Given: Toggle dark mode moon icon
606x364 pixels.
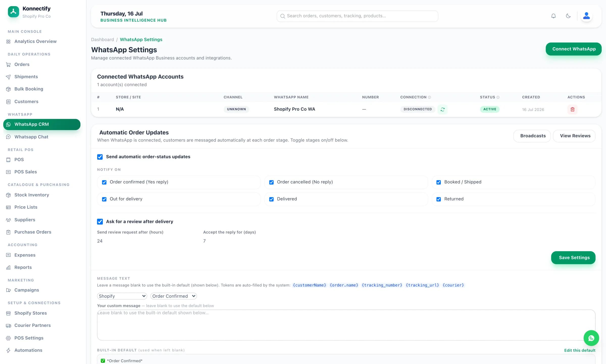Looking at the screenshot, I should click(x=568, y=16).
